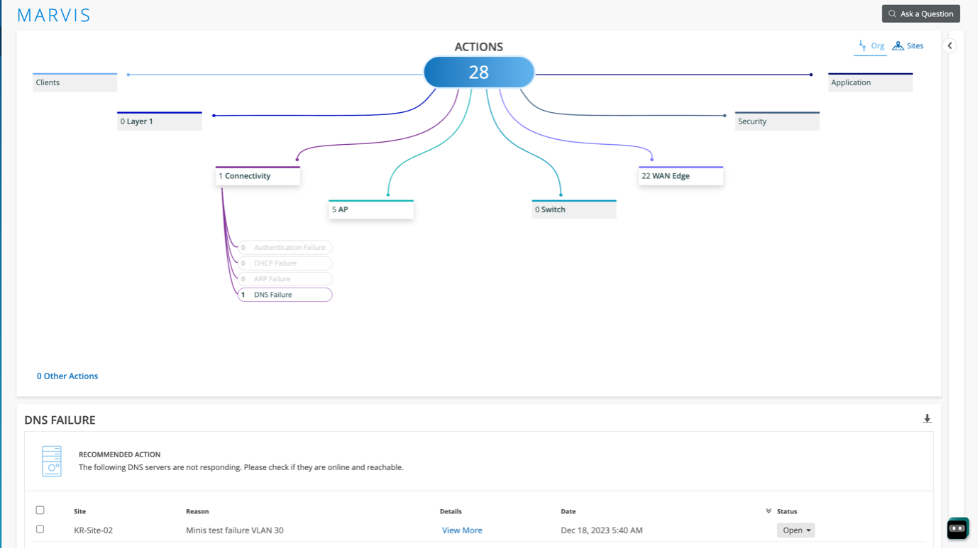
Task: Click the DNS server recommended action icon
Action: [x=52, y=461]
